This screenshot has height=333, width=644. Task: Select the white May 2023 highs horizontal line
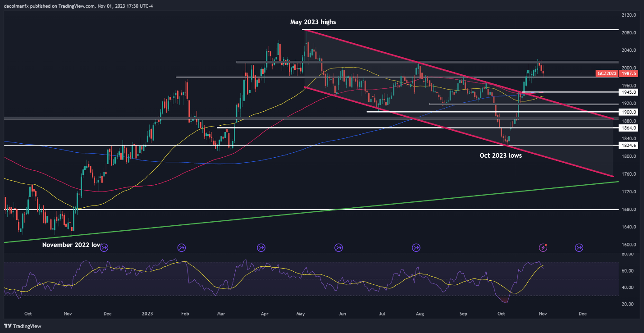tap(461, 30)
